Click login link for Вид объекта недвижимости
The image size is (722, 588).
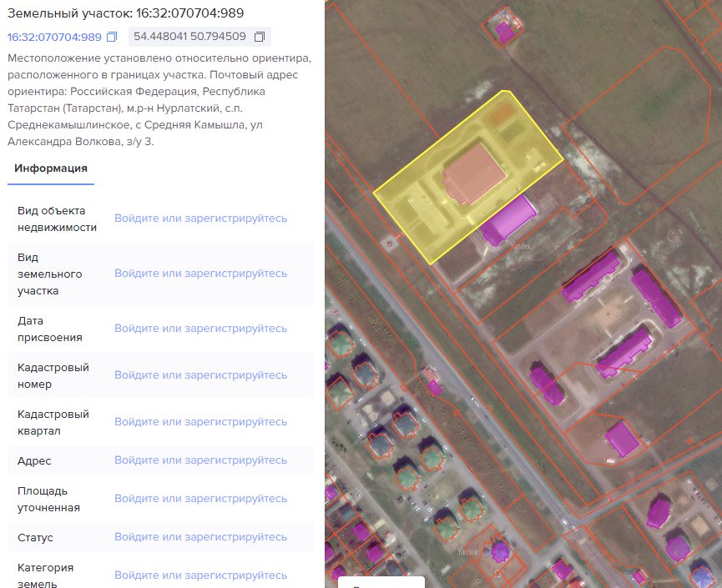pyautogui.click(x=201, y=218)
